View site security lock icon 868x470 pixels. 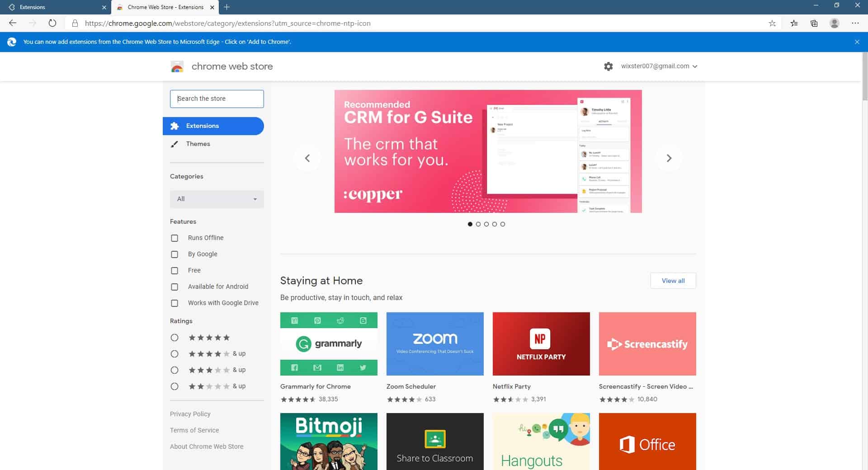click(x=75, y=23)
